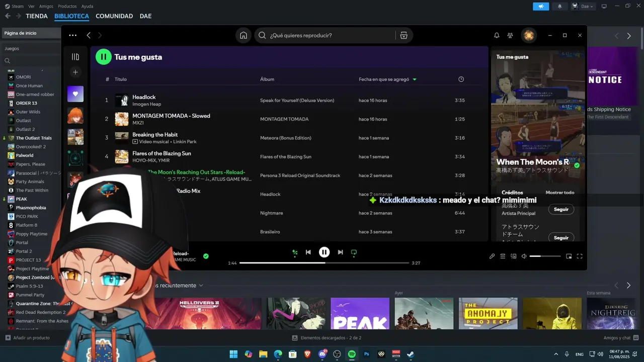Open album Meteora (Bonus Edition)
644x362 pixels.
point(286,138)
